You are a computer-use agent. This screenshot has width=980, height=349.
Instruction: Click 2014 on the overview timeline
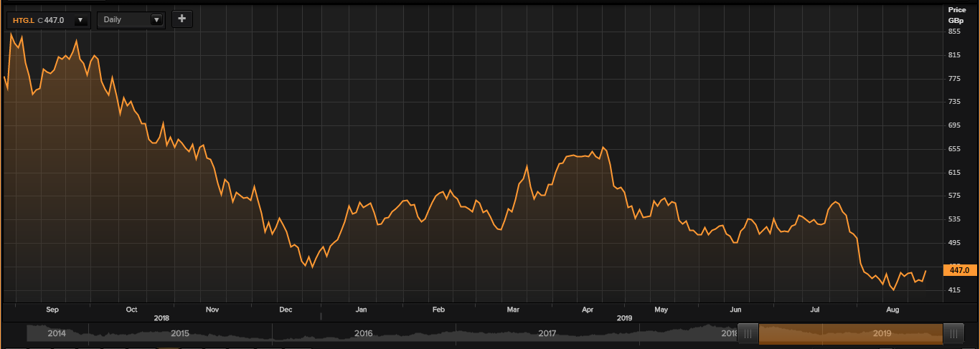coord(57,334)
